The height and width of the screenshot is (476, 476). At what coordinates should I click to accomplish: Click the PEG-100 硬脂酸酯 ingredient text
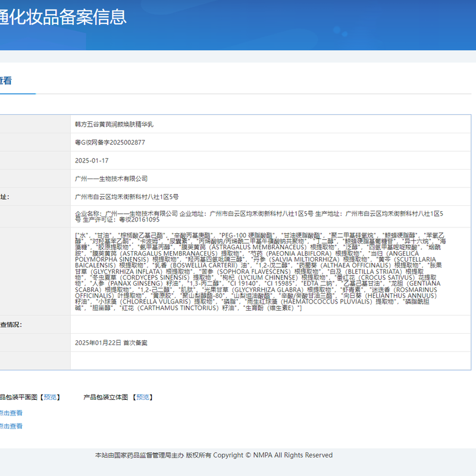[245, 236]
